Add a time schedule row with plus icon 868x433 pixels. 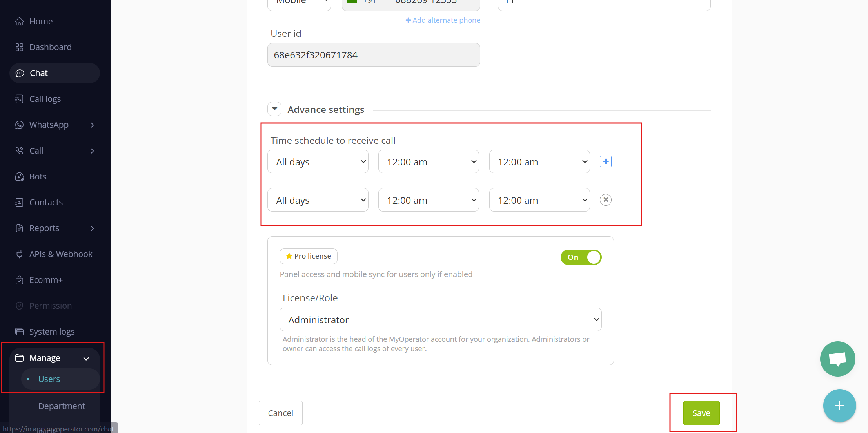[605, 161]
